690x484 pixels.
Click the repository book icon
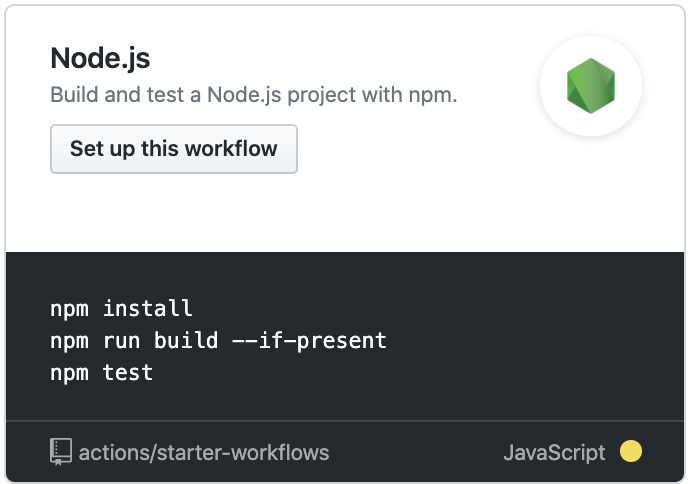(x=61, y=452)
